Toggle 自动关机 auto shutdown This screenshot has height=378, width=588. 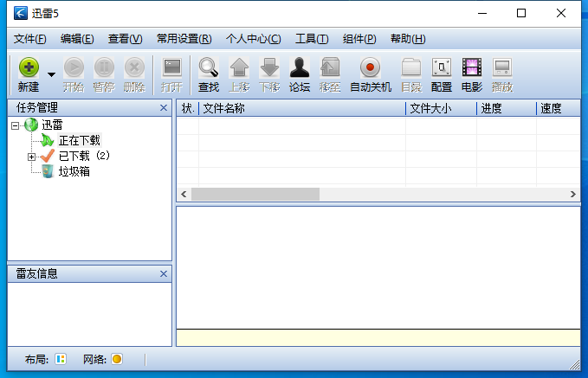(x=371, y=74)
